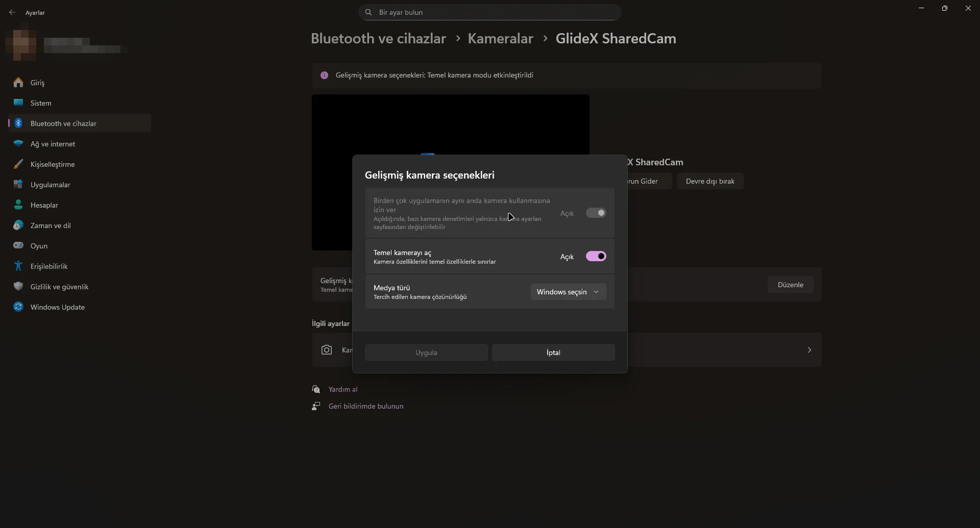Click the camera icon under İlgili ayarlar
Screen dimensions: 980x528
(x=327, y=350)
